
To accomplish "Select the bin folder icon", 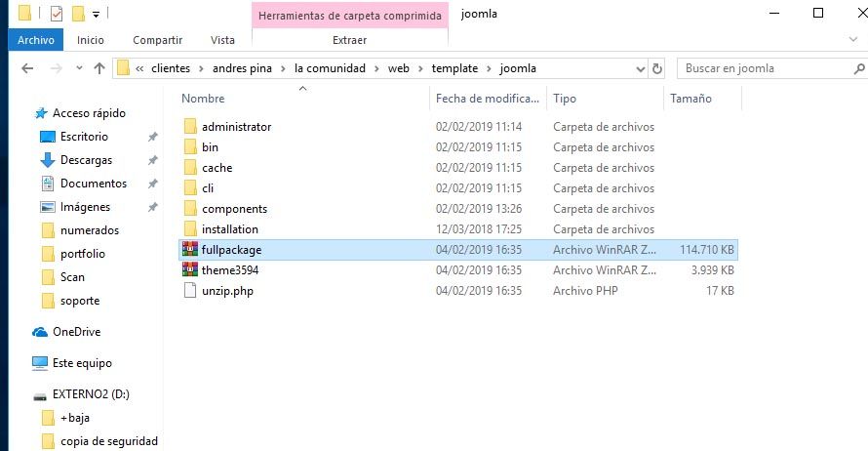I will pyautogui.click(x=190, y=146).
